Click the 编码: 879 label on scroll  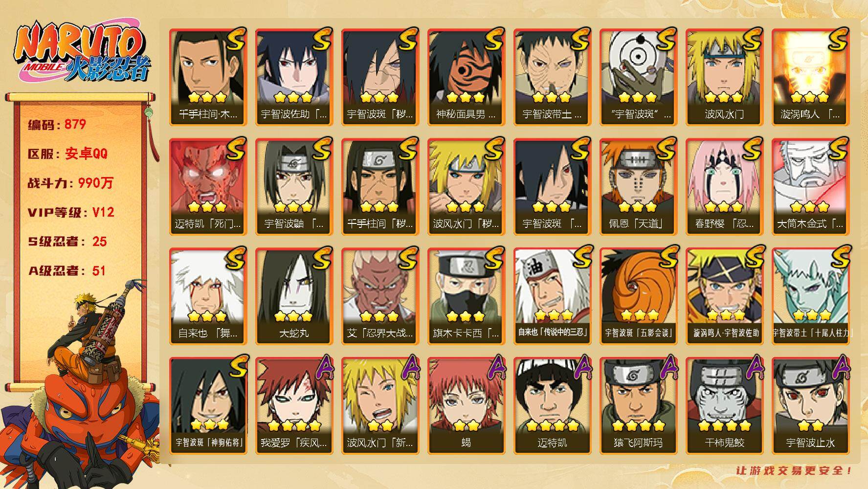[57, 124]
